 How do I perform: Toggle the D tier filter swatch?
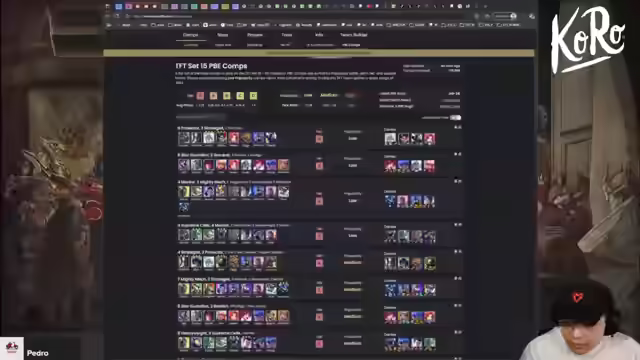(253, 96)
